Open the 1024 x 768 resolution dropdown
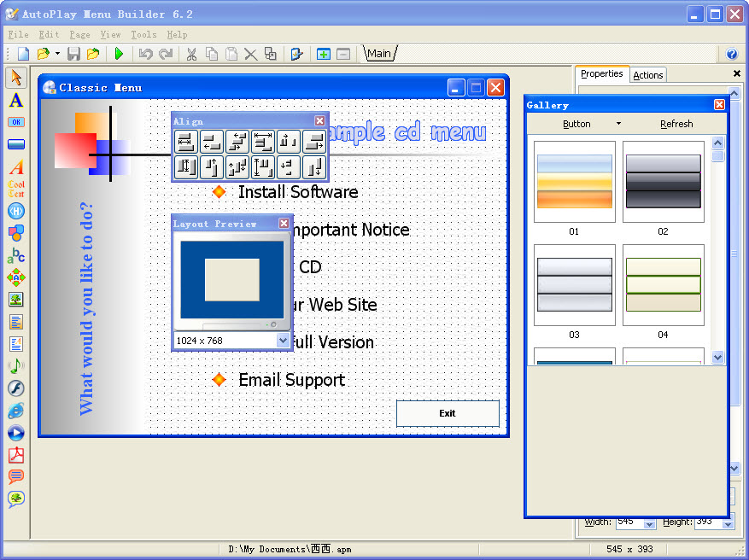 (x=284, y=341)
